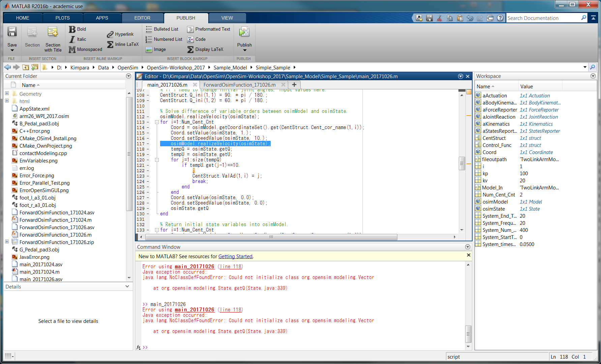The image size is (601, 364).
Task: Insert a Section with Title
Action: (53, 39)
